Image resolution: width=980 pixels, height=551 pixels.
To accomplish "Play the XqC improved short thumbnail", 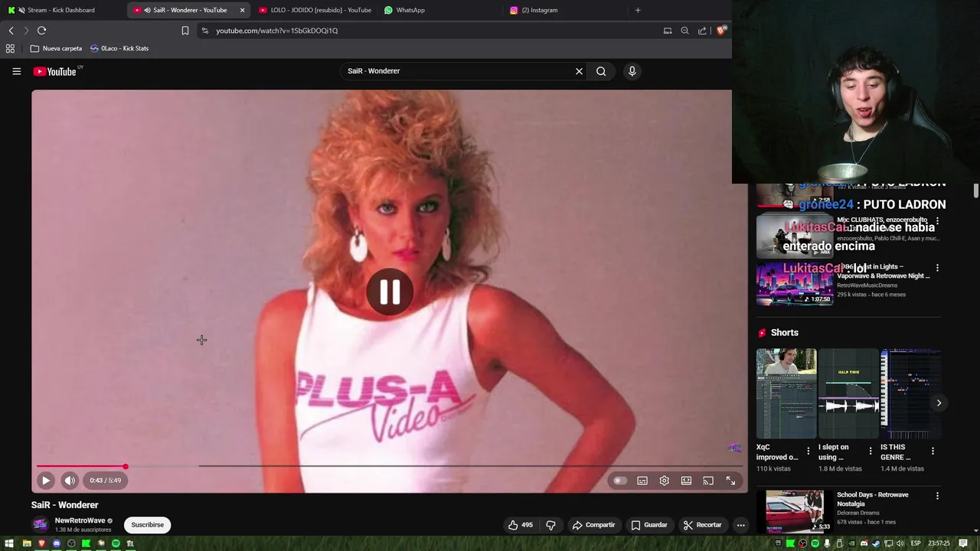I will (x=786, y=394).
